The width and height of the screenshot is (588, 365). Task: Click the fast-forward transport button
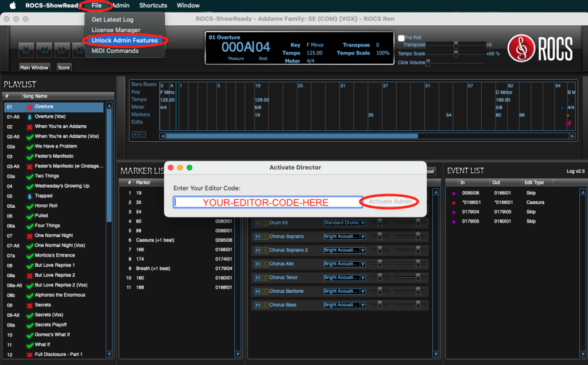(62, 50)
